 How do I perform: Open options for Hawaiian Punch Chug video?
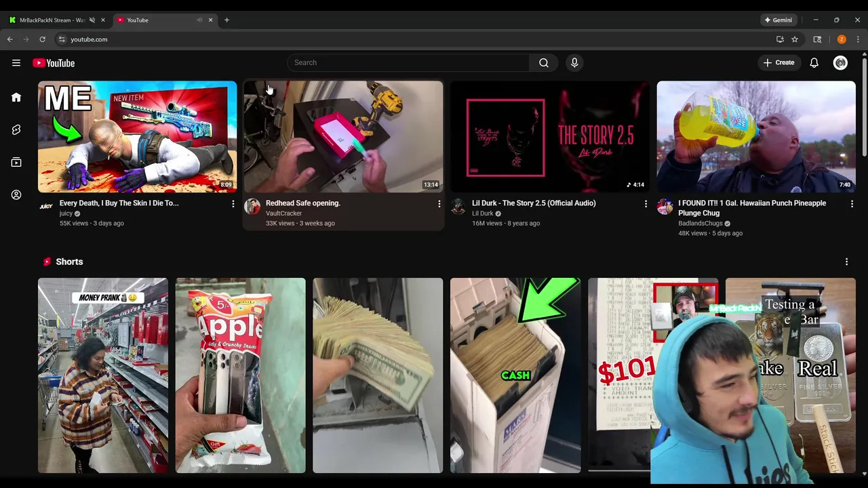coord(852,203)
